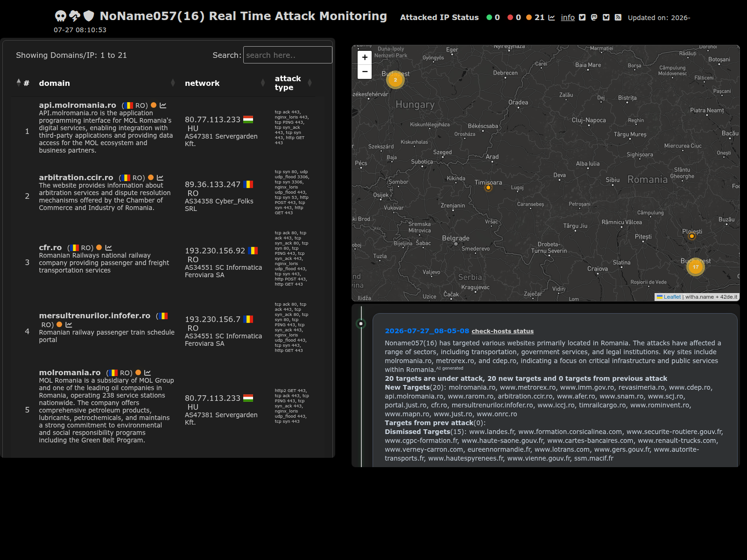Click the orange status dot for mersultrenurilor.infofer.ro
This screenshot has height=560, width=747.
(x=59, y=324)
